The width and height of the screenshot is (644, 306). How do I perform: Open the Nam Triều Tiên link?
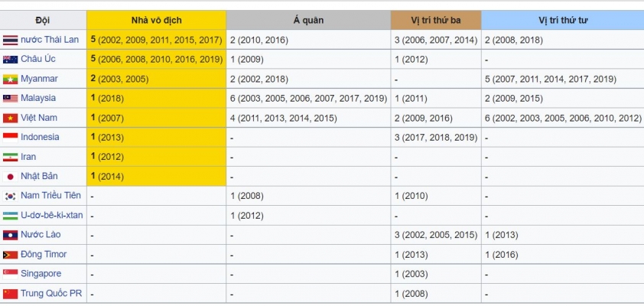tap(51, 195)
